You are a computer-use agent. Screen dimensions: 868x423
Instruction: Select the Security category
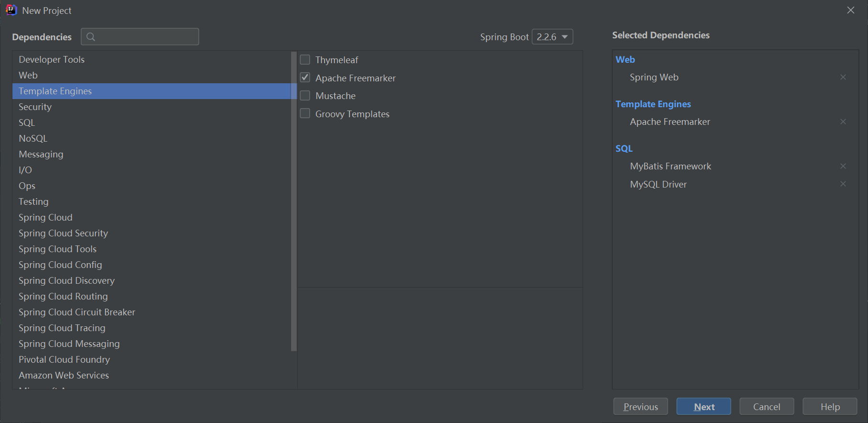tap(152, 107)
